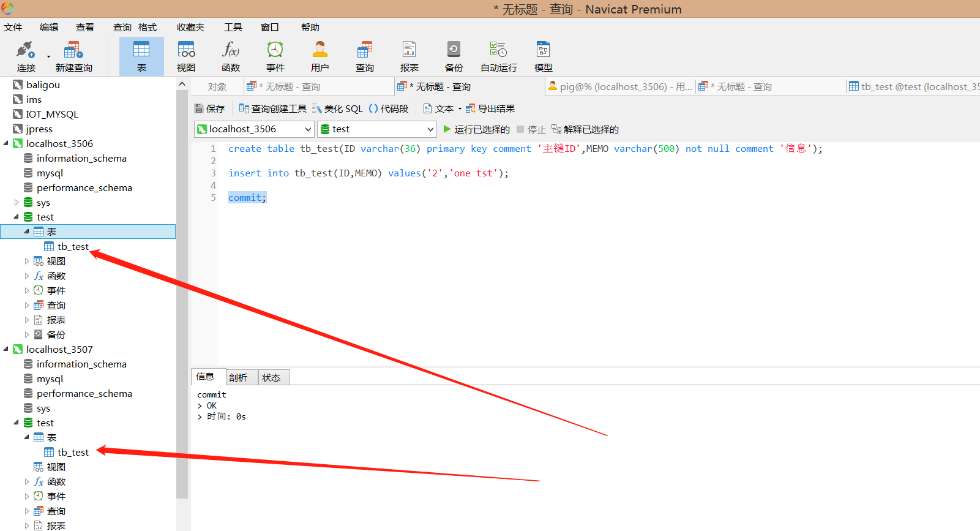Image resolution: width=980 pixels, height=531 pixels.
Task: Open 代码段 (Code Snippet) panel
Action: 389,108
